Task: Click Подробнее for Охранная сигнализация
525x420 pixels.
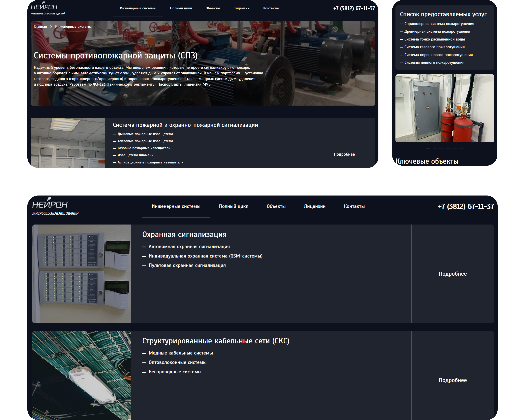Action: coord(453,274)
